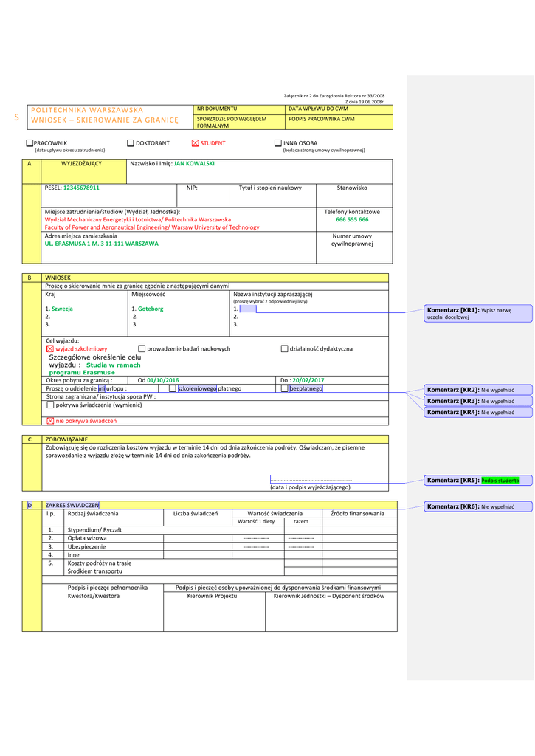Toggle the wyjazd szkoleniowy checkbox
The height and width of the screenshot is (756, 535).
[50, 348]
